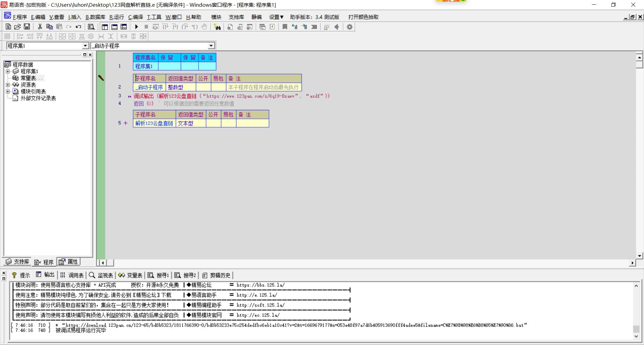This screenshot has height=345, width=644.
Task: Switch to the 监视表 tab
Action: point(101,275)
